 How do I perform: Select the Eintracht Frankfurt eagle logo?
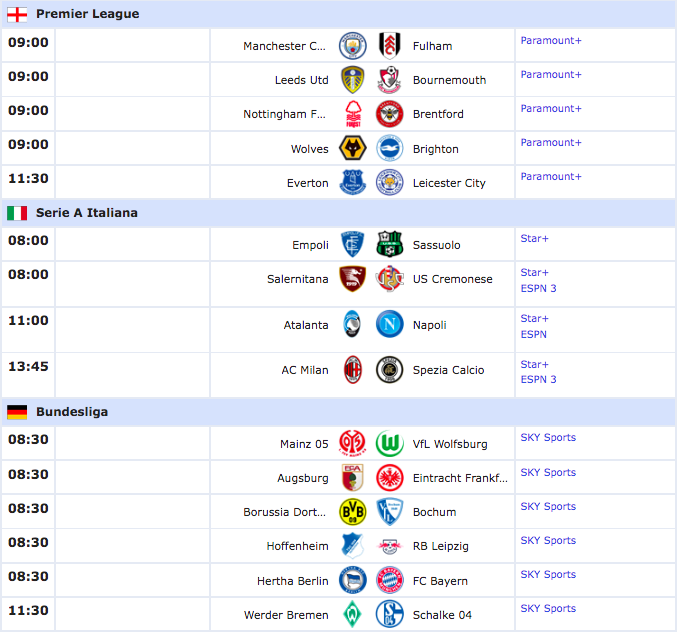(389, 478)
